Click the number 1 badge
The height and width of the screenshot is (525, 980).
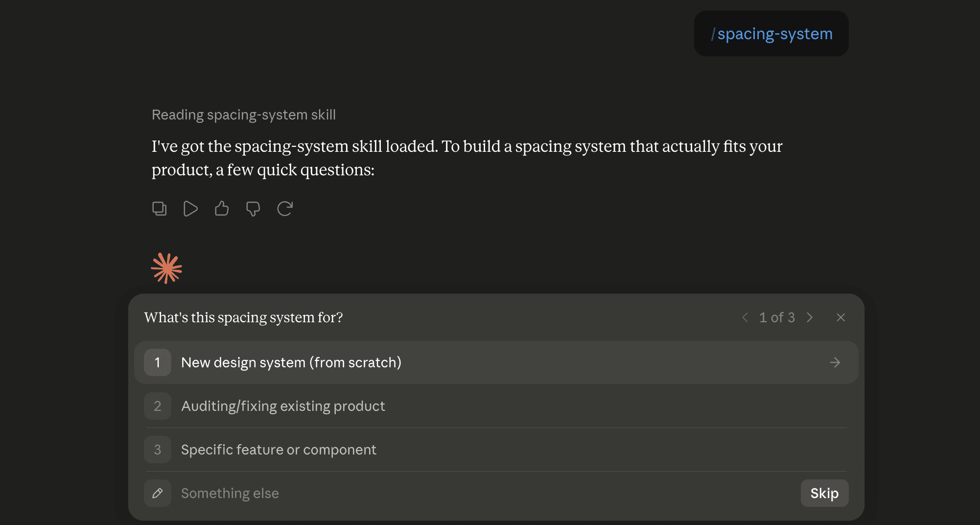[x=158, y=362]
